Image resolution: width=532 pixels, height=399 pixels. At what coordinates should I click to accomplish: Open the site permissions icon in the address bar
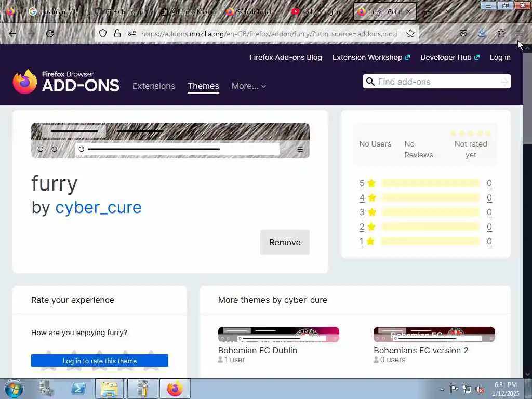click(132, 33)
